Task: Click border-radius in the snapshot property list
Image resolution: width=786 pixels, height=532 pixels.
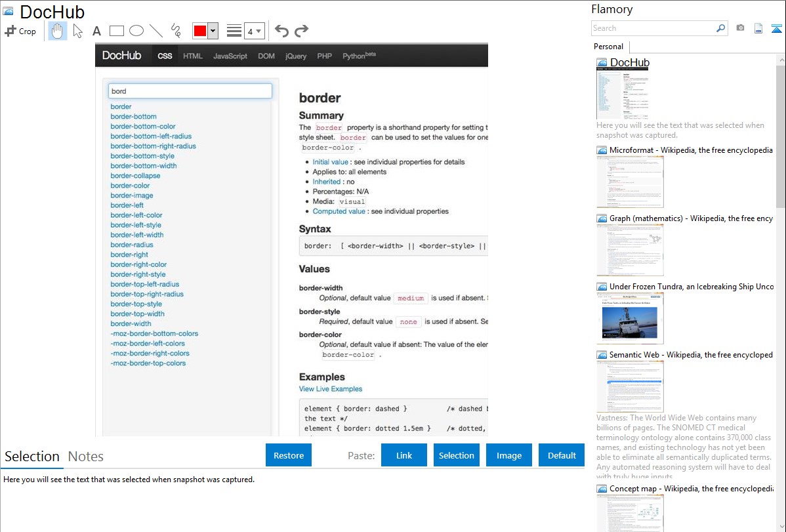Action: point(132,245)
